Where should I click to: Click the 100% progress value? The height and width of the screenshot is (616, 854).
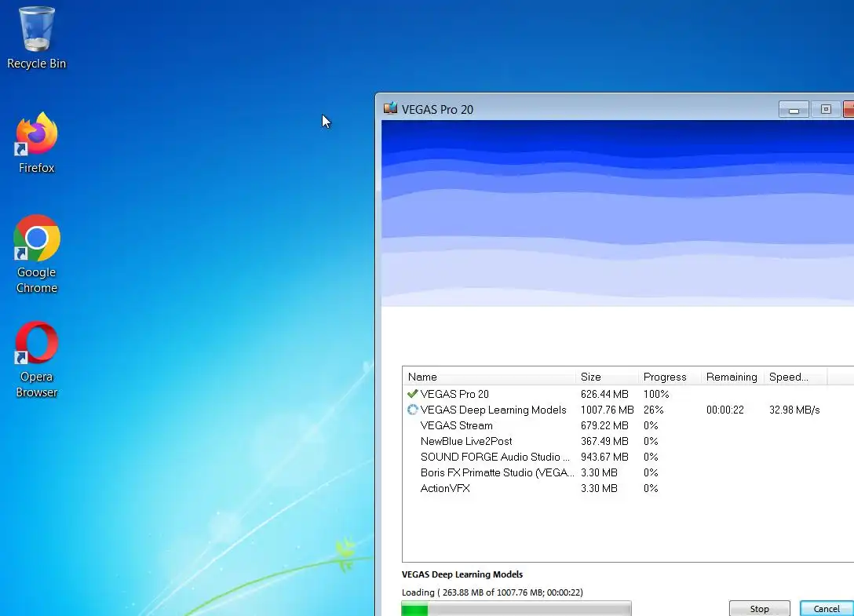click(656, 394)
